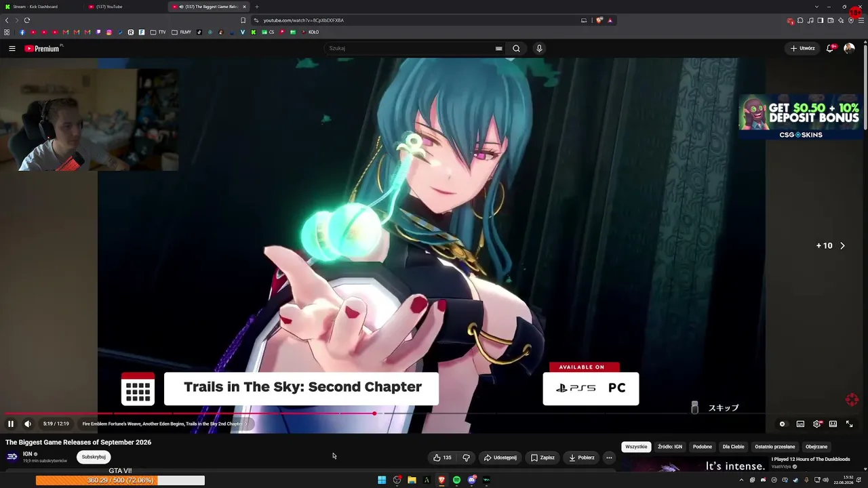This screenshot has width=868, height=488.
Task: Open the Brave Wallet icon
Action: click(831, 20)
